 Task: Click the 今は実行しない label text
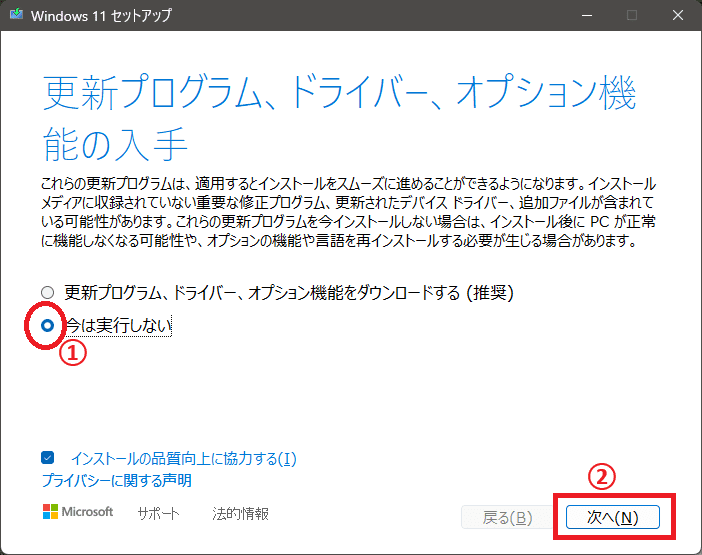[118, 326]
